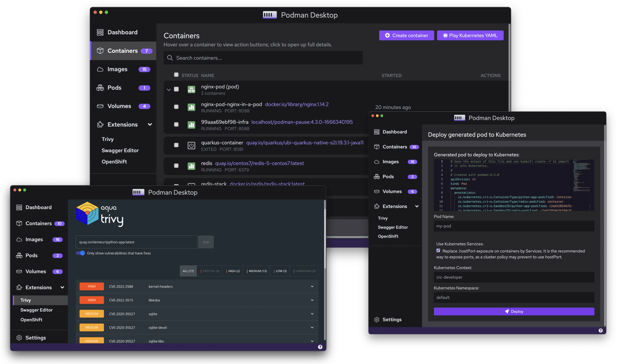
Task: Click the Create container button
Action: coord(406,35)
